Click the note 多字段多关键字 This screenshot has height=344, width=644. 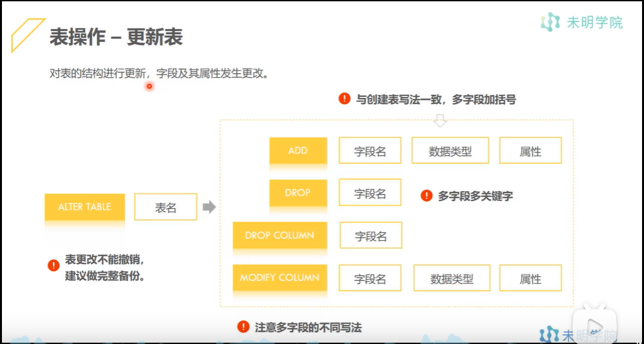pos(475,196)
